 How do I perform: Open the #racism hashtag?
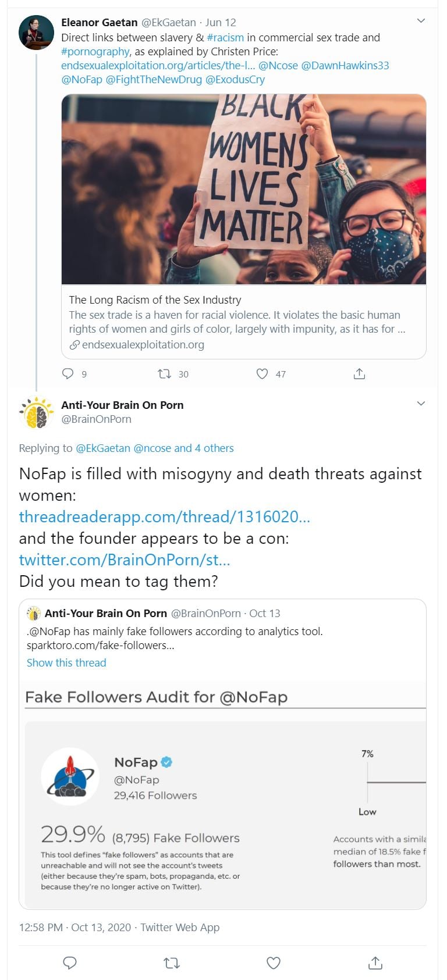225,38
